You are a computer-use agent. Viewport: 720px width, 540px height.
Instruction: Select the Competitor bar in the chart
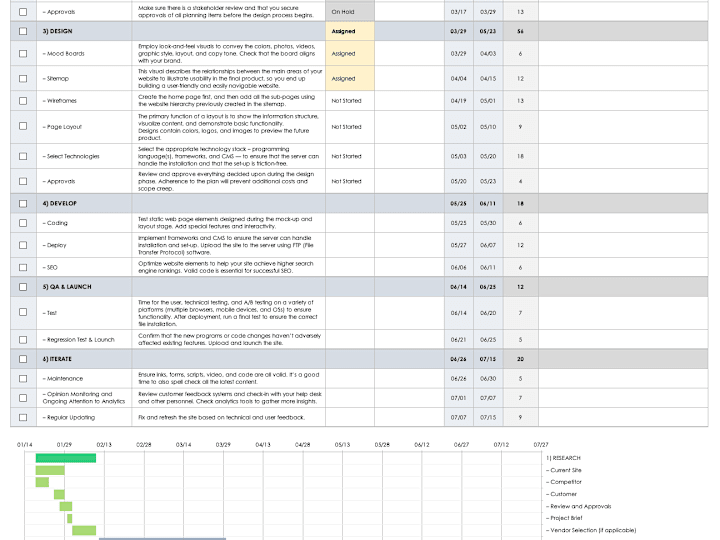42,482
